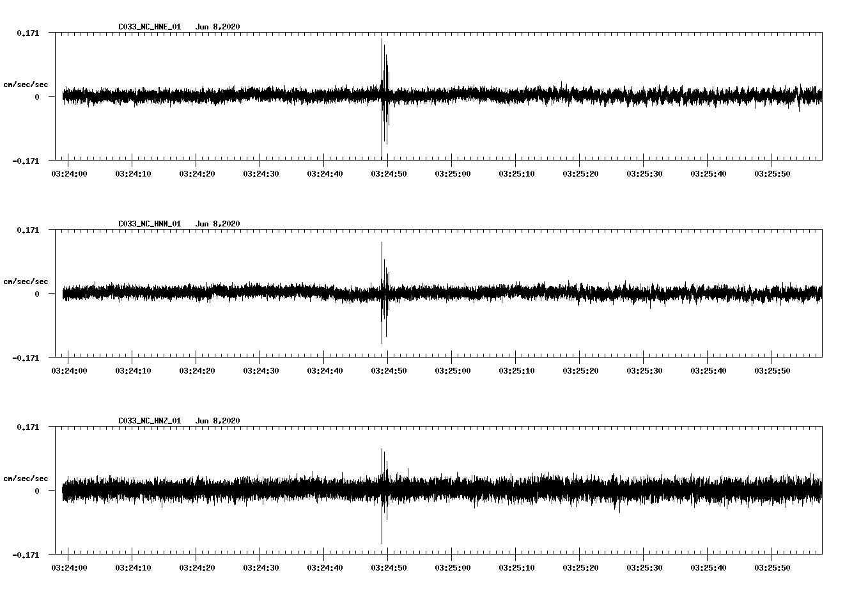Click the cm/sec/sec unit label on HNZ plot
This screenshot has width=868, height=591.
coord(26,478)
